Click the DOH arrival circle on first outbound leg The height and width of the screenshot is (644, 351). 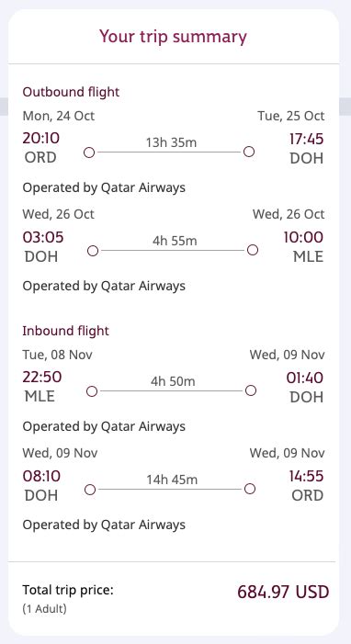[249, 152]
